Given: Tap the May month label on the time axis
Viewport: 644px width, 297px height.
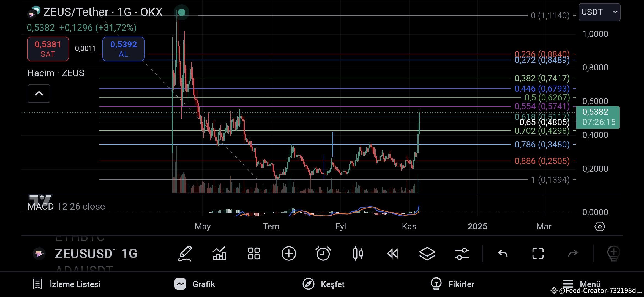Looking at the screenshot, I should tap(203, 226).
